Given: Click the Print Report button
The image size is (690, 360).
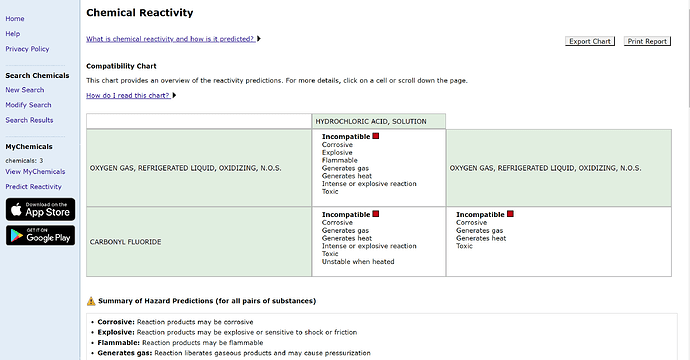Looking at the screenshot, I should coord(647,41).
